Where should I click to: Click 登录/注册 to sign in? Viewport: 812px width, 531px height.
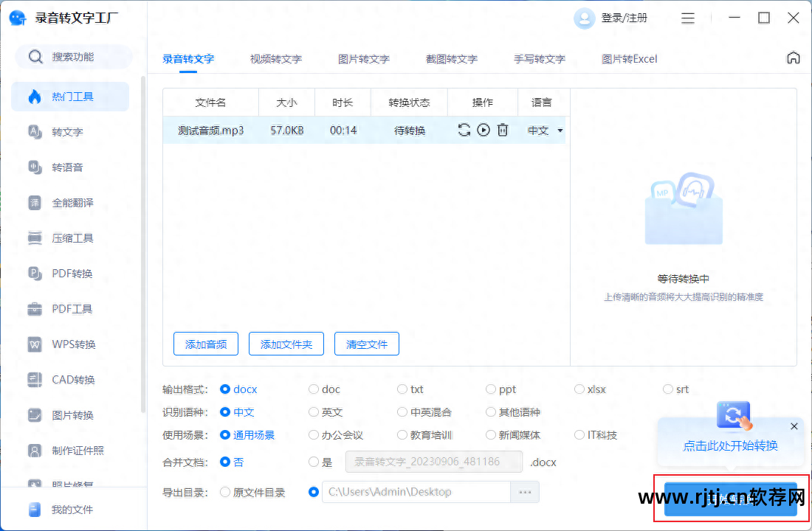click(x=625, y=18)
